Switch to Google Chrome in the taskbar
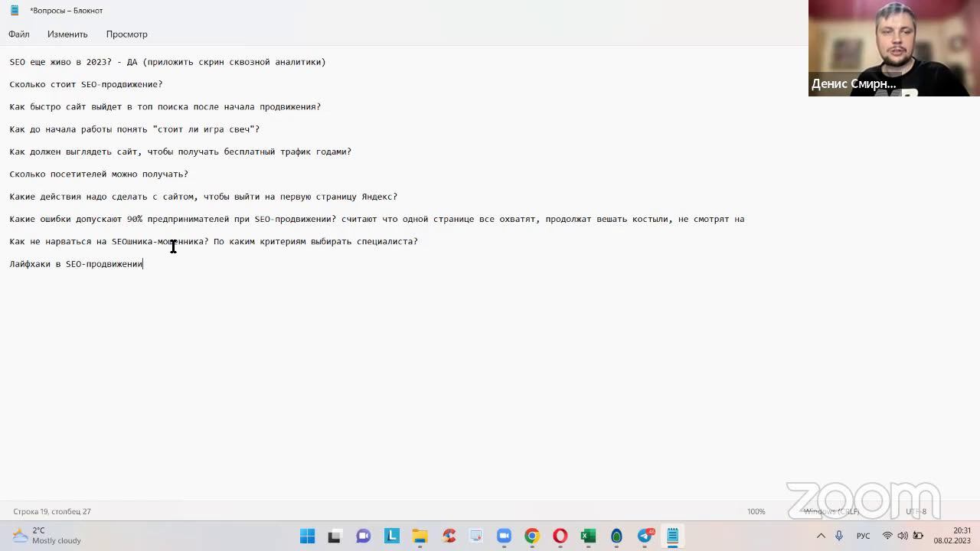This screenshot has height=551, width=980. [x=532, y=536]
